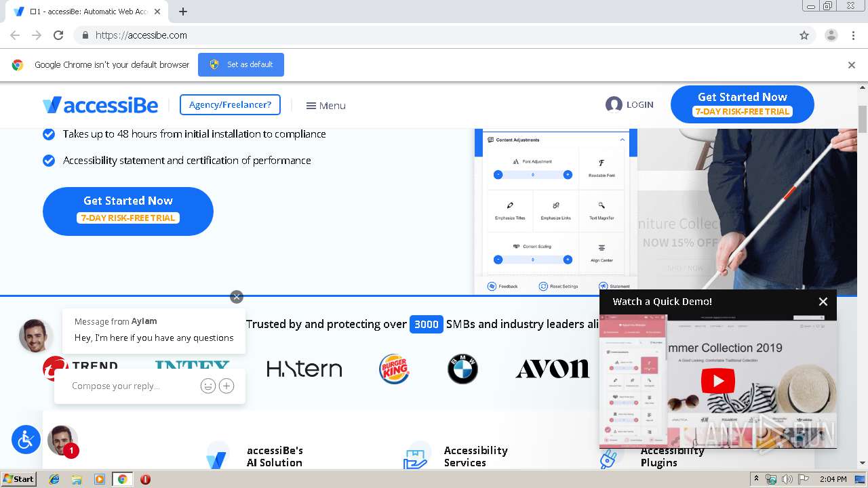Image resolution: width=868 pixels, height=488 pixels.
Task: Open accessiBe's AI Solution link
Action: (x=275, y=456)
